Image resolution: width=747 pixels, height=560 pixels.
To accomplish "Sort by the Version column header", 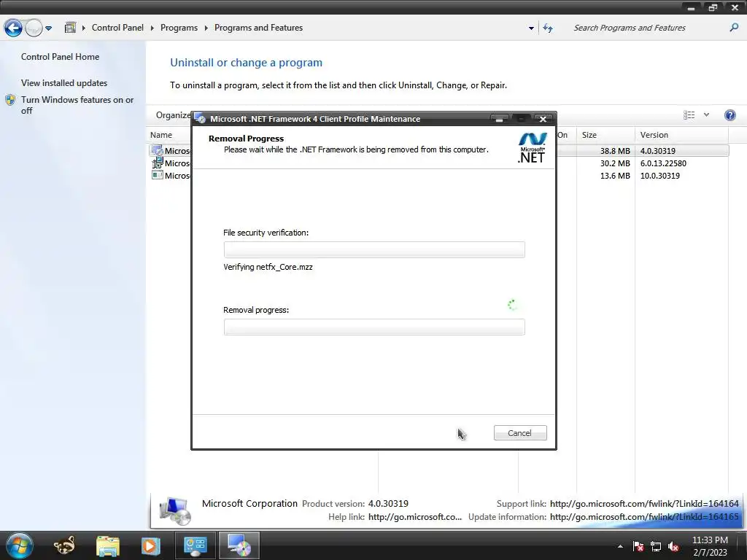I will [654, 135].
